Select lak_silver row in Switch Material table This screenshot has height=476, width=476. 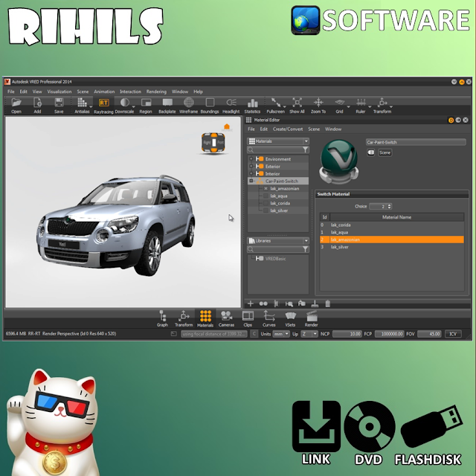point(392,247)
